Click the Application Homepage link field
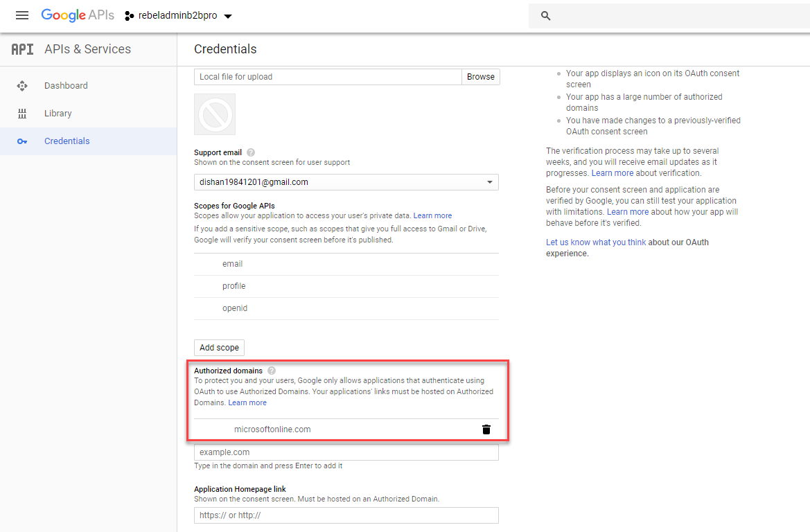 click(346, 515)
